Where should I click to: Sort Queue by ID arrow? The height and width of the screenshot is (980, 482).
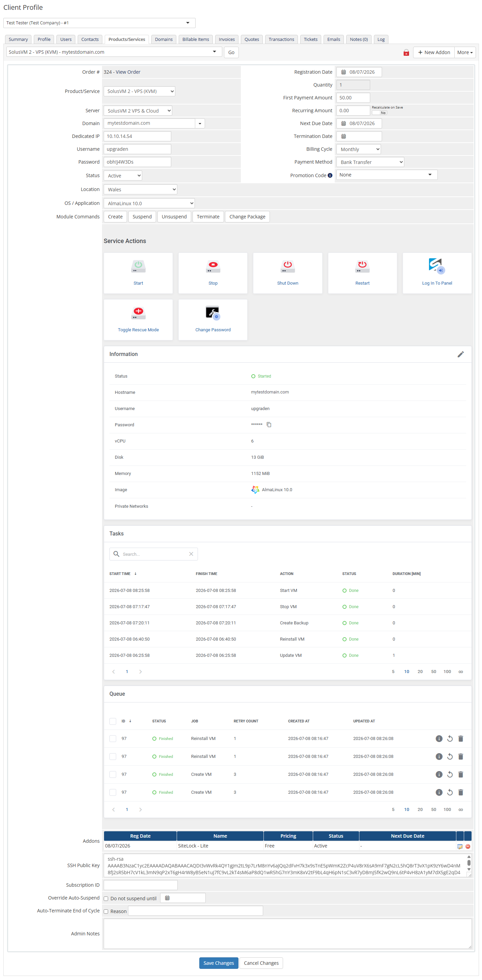pyautogui.click(x=130, y=721)
